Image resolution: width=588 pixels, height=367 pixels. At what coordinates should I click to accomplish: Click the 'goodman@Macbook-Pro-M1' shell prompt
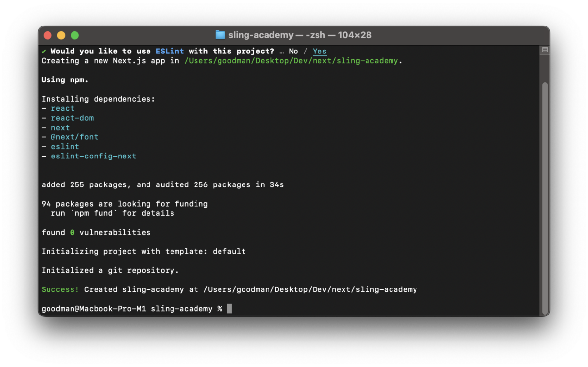pos(94,309)
